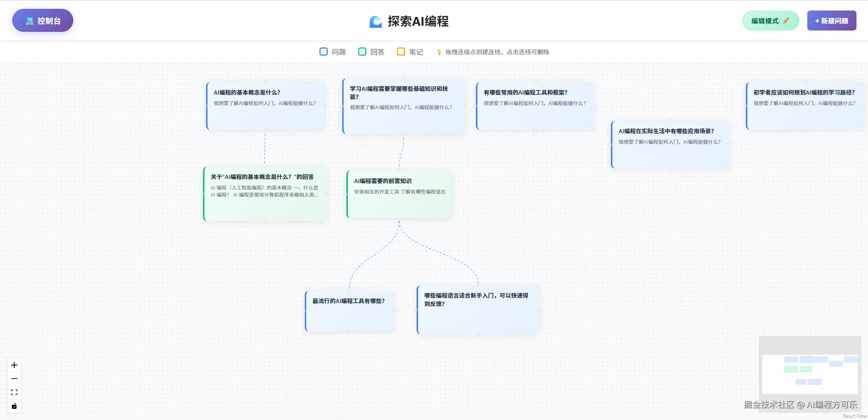Screen dimensions: 868x420
Task: Click the AI编程在实际生活中有哪些应用场景 node
Action: tap(670, 145)
